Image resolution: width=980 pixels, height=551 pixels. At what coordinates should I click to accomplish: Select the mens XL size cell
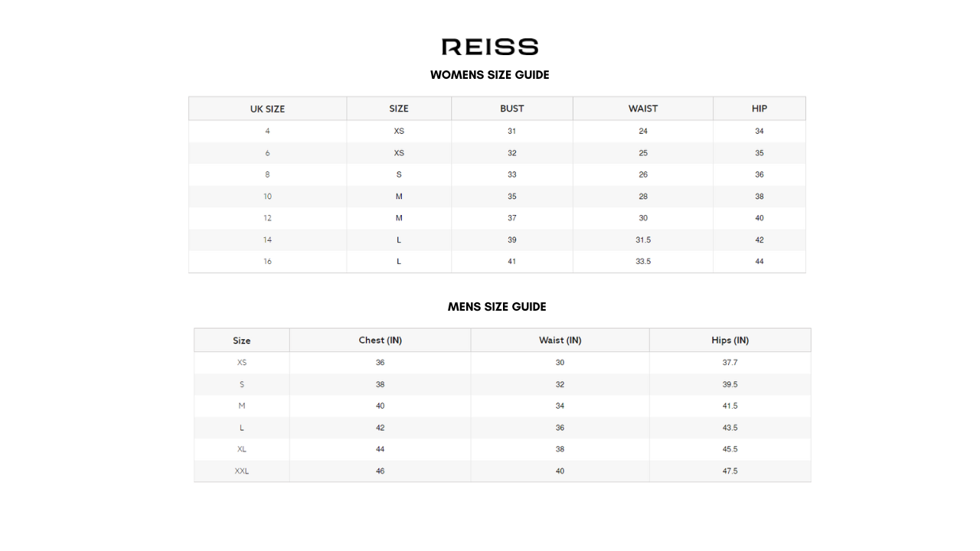click(x=242, y=449)
